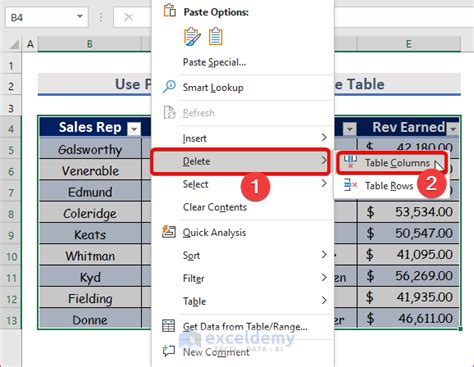This screenshot has width=474, height=367.
Task: Click the 46,611.00 revenue cell
Action: pyautogui.click(x=409, y=319)
